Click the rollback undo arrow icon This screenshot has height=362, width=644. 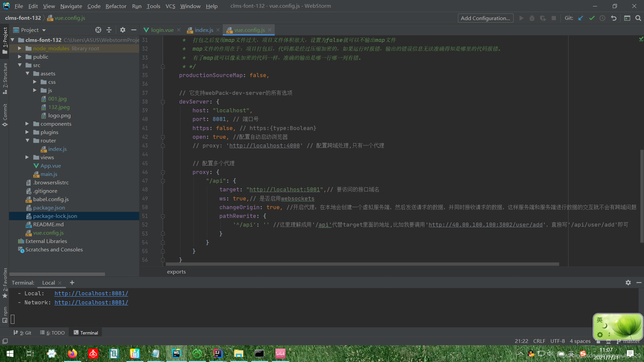(613, 18)
